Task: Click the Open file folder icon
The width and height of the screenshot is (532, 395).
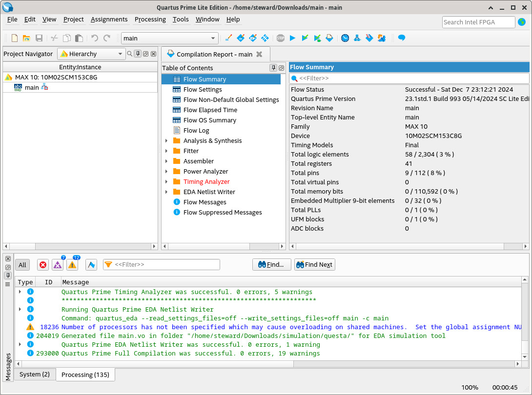Action: [x=26, y=38]
